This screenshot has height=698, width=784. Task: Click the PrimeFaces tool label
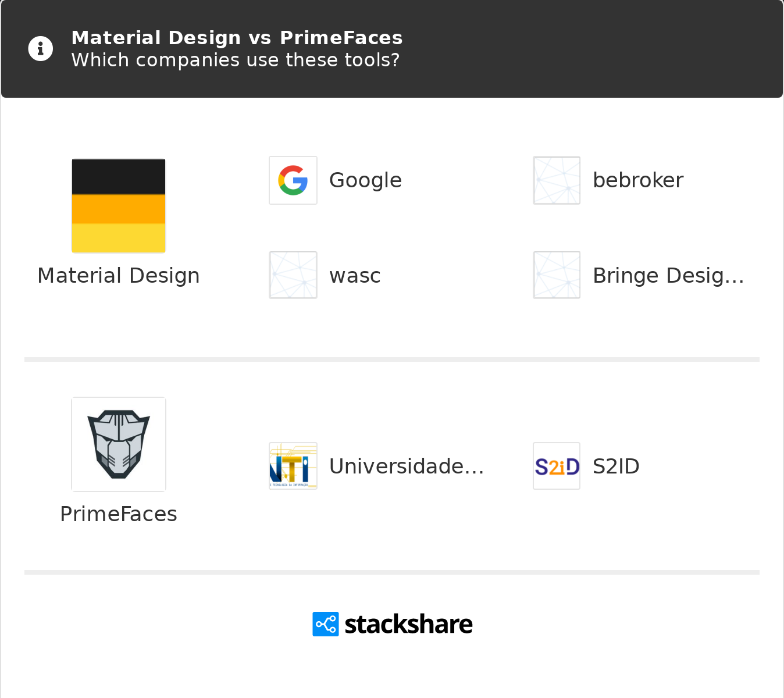coord(119,514)
